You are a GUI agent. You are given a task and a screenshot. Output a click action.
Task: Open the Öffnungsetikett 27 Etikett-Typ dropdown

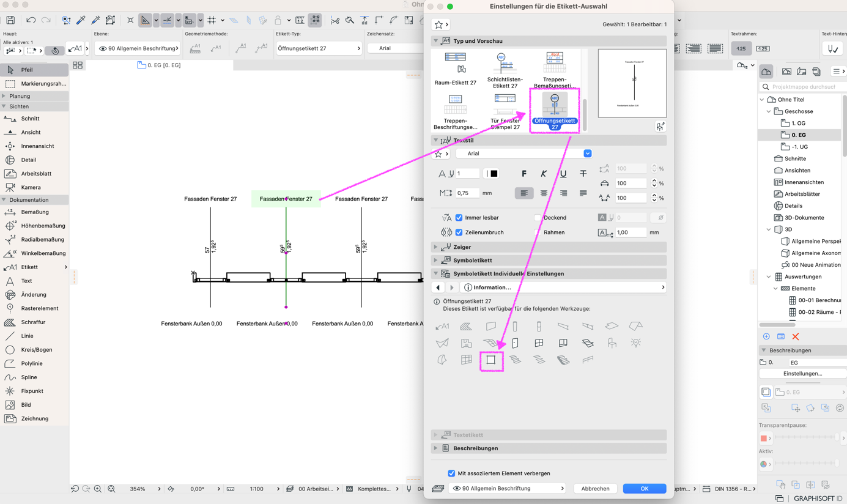319,48
